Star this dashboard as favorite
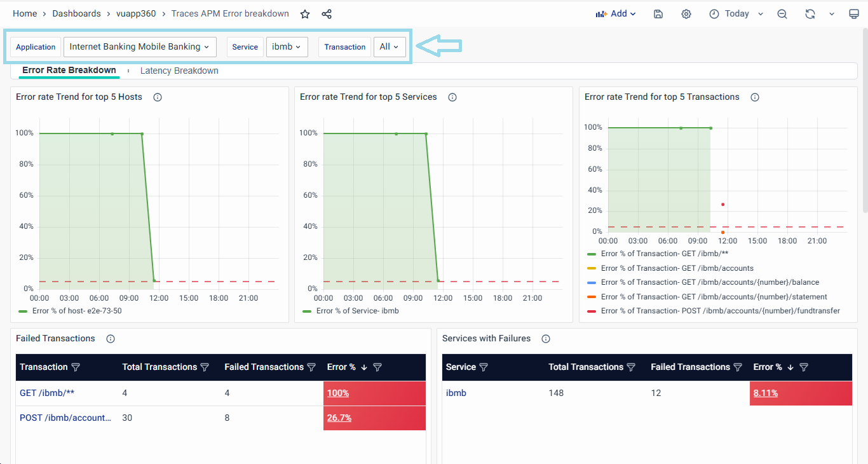Viewport: 868px width, 464px height. (305, 14)
